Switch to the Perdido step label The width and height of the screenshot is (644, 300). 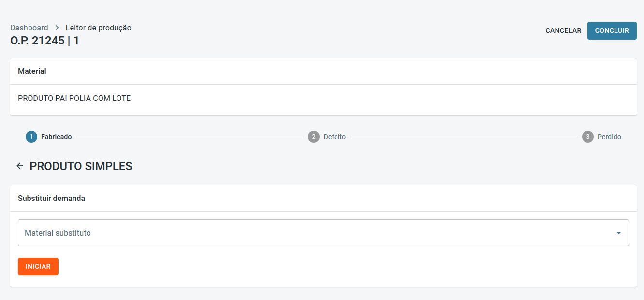click(x=609, y=137)
